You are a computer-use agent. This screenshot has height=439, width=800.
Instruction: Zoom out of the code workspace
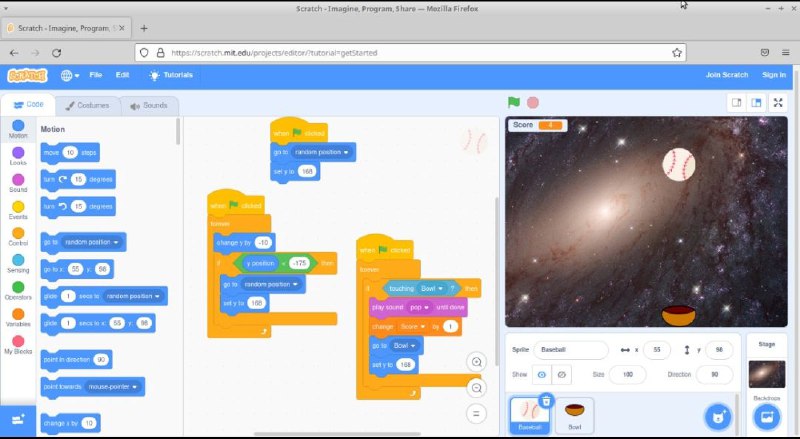[476, 388]
